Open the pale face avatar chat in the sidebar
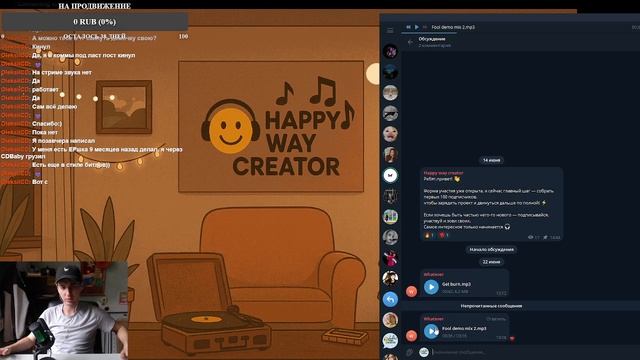 (390, 134)
